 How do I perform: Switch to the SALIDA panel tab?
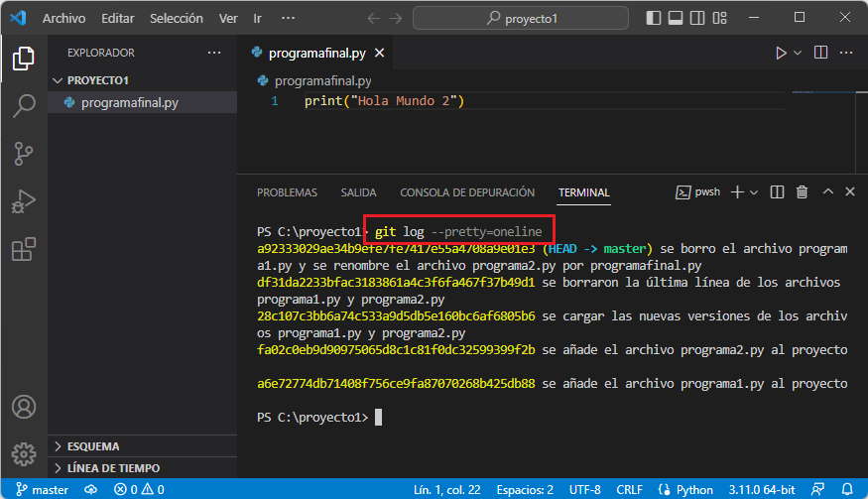tap(358, 192)
